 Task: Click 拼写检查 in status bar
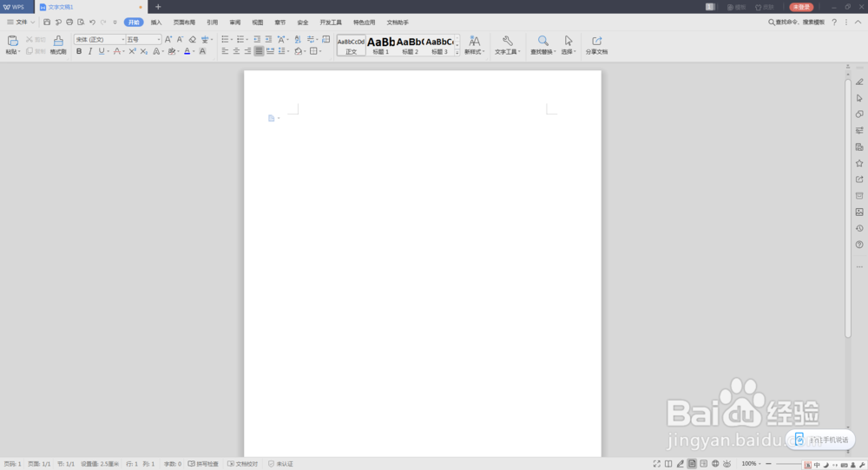(x=203, y=464)
